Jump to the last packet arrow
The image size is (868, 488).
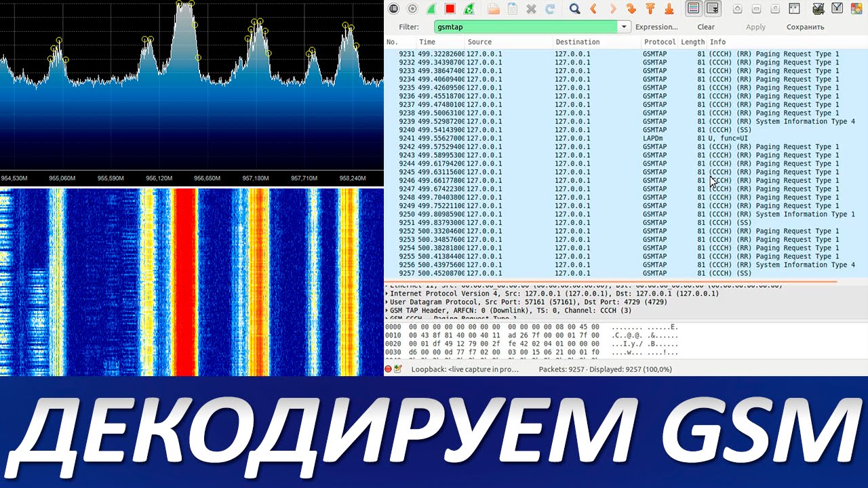pyautogui.click(x=669, y=9)
